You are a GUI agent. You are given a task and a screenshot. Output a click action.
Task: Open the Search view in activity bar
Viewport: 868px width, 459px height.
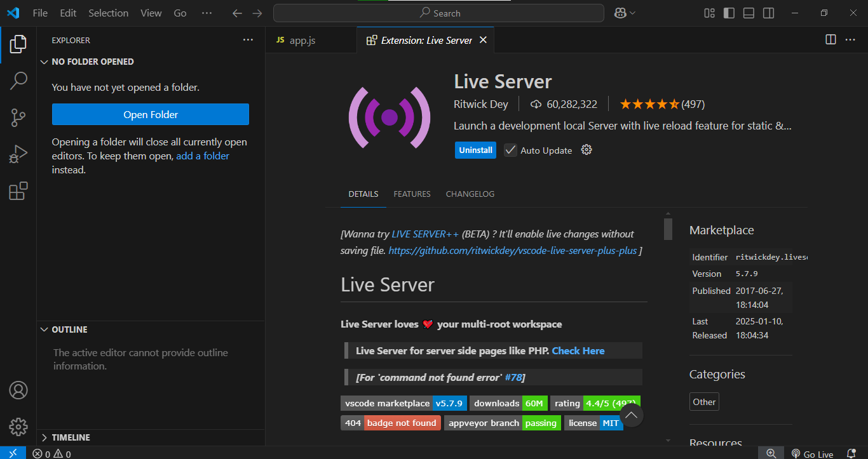pos(18,81)
